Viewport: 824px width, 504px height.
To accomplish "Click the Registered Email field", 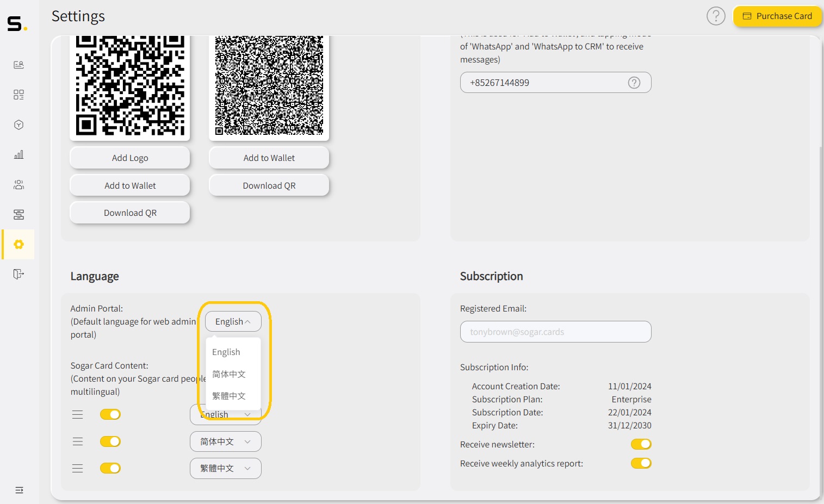I will click(x=556, y=332).
